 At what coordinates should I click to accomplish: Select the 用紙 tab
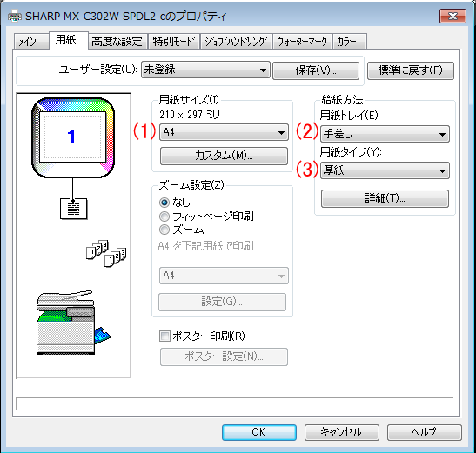(68, 40)
